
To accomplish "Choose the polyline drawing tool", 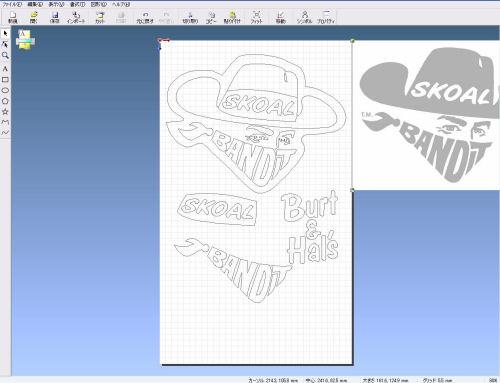I will tap(5, 122).
